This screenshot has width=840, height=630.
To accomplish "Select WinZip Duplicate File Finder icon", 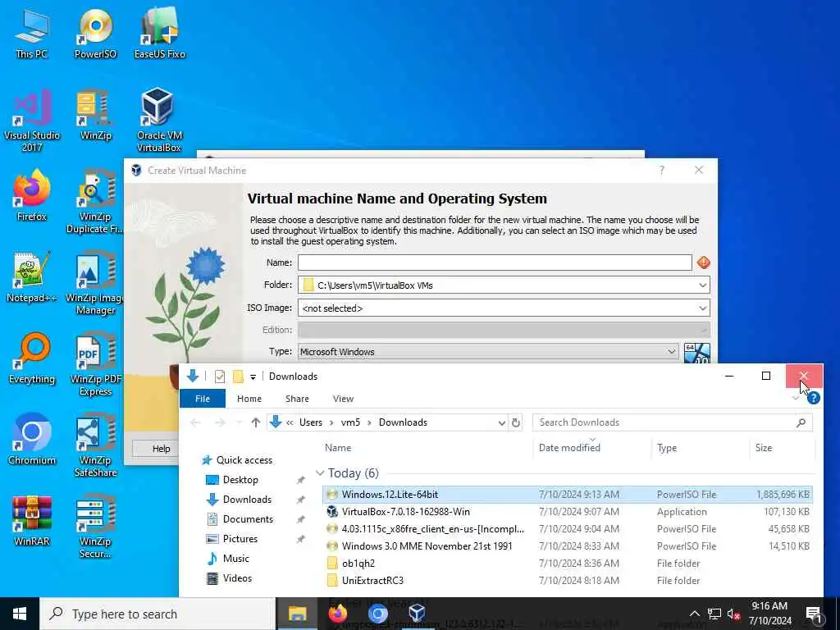I will pos(95,202).
